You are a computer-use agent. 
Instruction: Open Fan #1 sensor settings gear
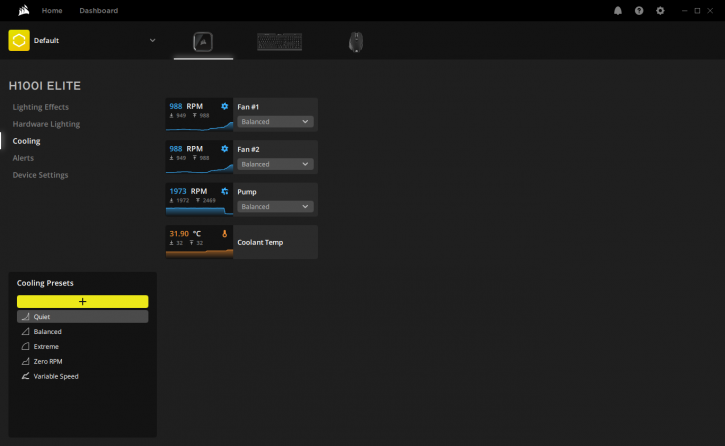[225, 106]
